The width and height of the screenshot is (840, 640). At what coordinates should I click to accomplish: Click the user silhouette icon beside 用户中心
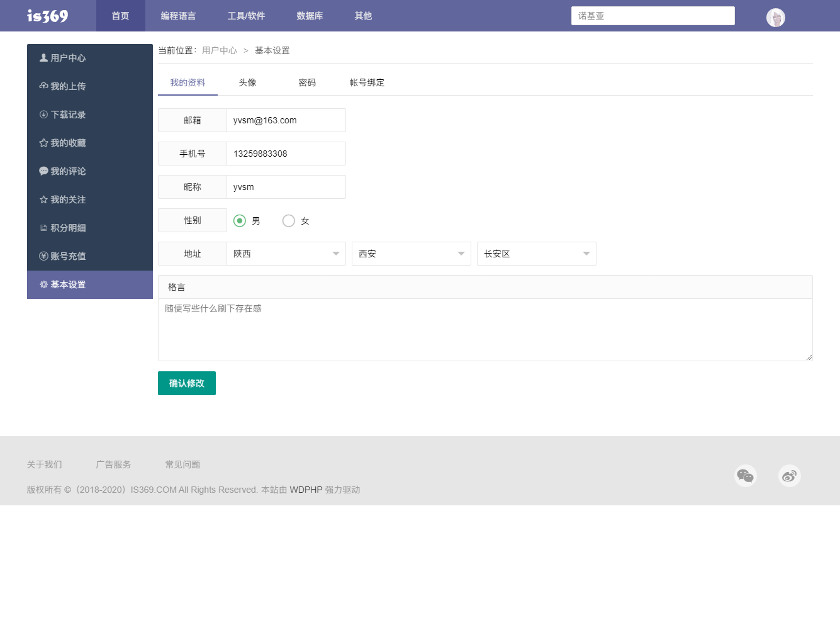point(43,58)
